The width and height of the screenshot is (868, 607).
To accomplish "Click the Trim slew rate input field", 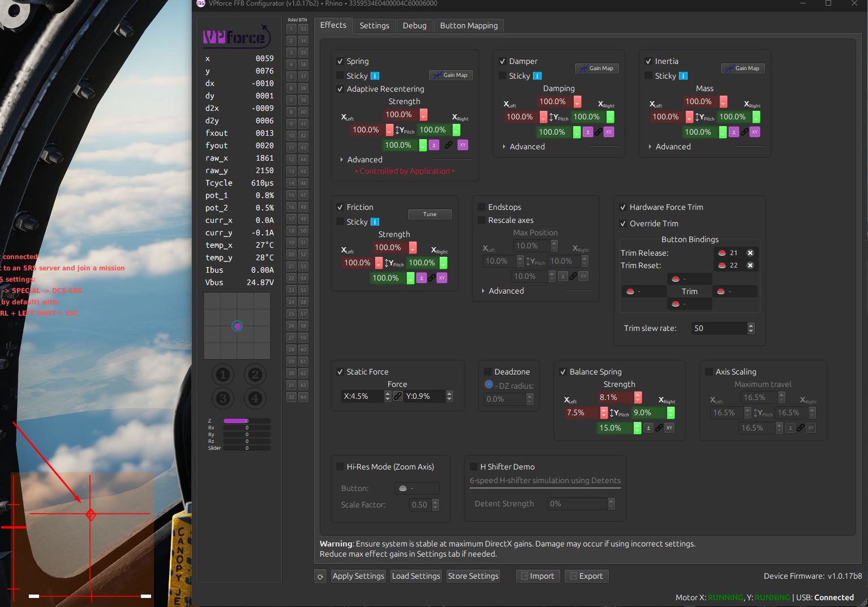I will pyautogui.click(x=719, y=328).
